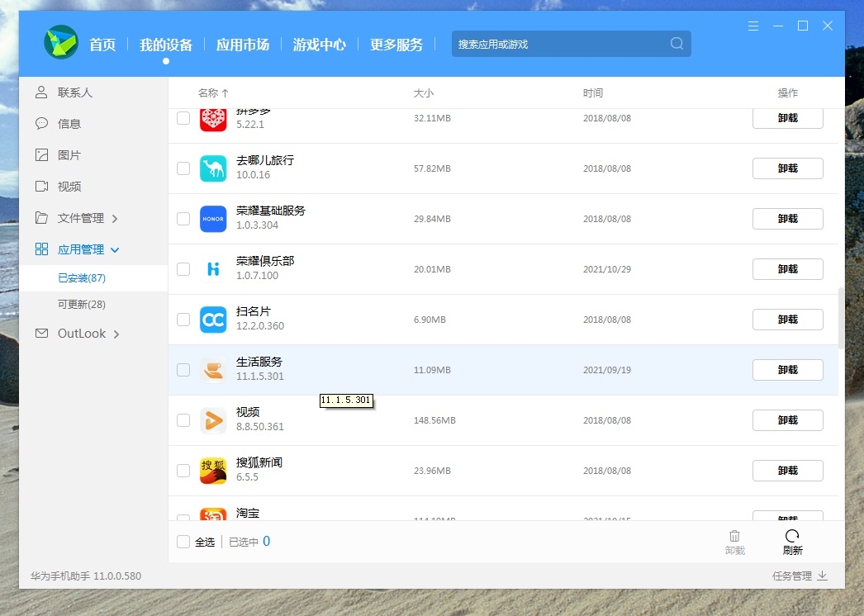Image resolution: width=864 pixels, height=616 pixels.
Task: Focus the 搜索应用或游戏 search field
Action: pyautogui.click(x=571, y=44)
